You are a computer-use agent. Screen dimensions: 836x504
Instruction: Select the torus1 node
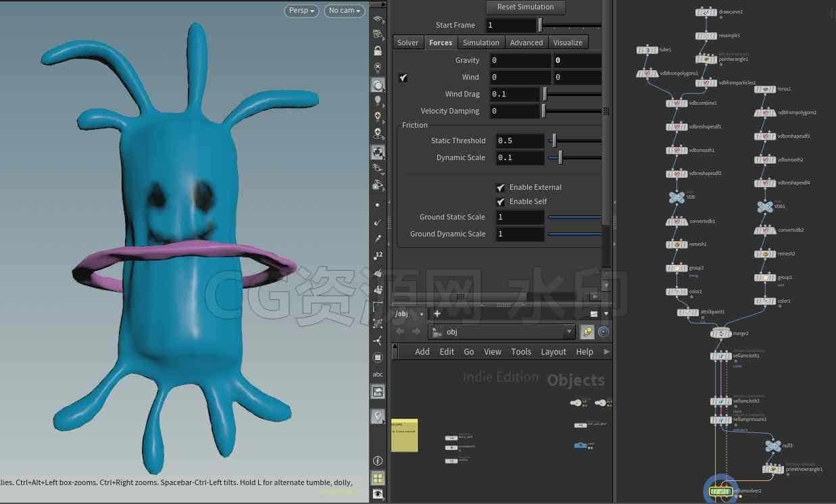(x=765, y=89)
